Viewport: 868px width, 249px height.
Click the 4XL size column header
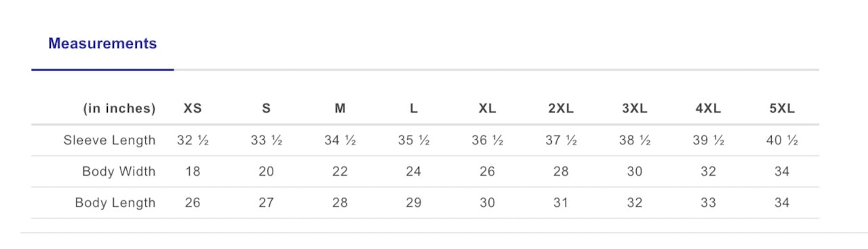[x=708, y=109]
